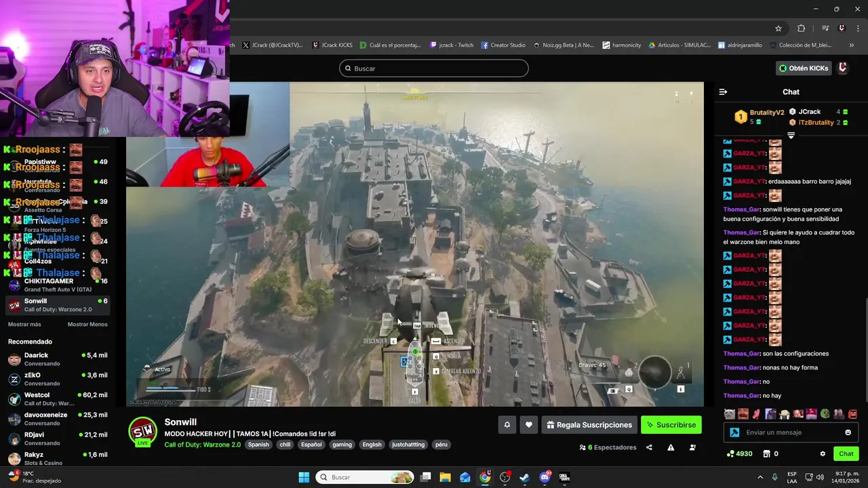This screenshot has width=868, height=488.
Task: Follow Sonwill with the heart button
Action: coord(529,425)
